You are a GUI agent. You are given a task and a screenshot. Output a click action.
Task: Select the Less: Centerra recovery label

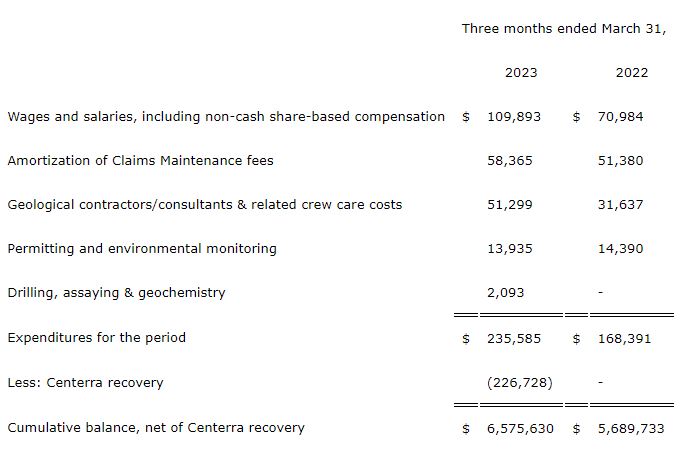85,383
